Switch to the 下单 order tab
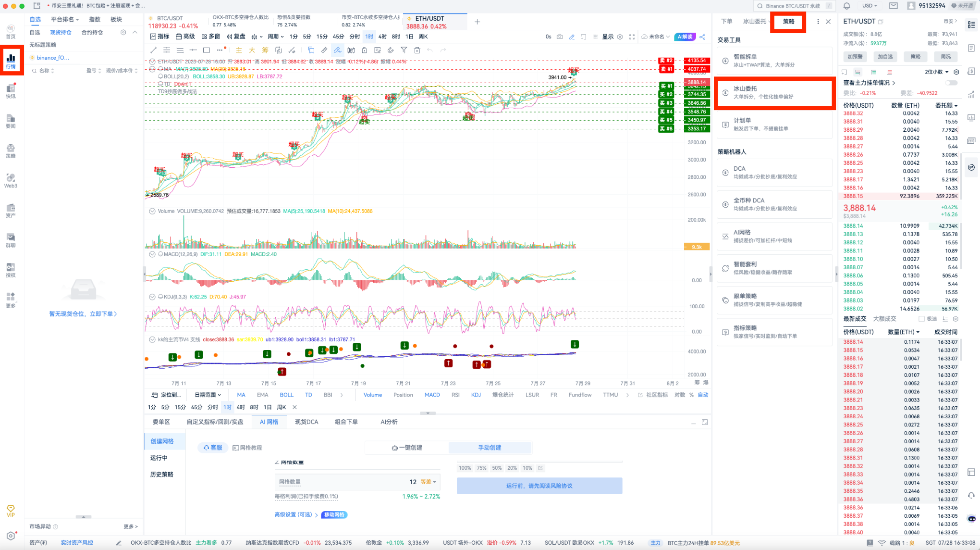The width and height of the screenshot is (980, 550). point(726,21)
